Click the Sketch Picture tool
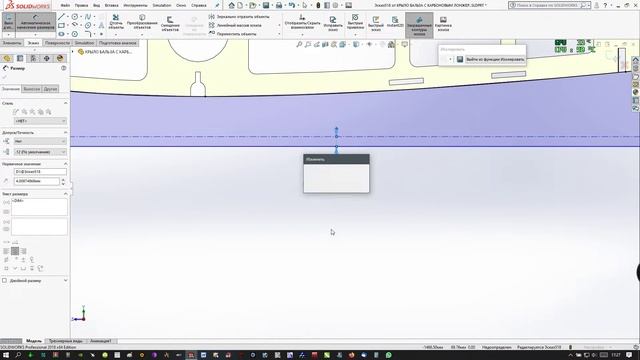 click(443, 24)
